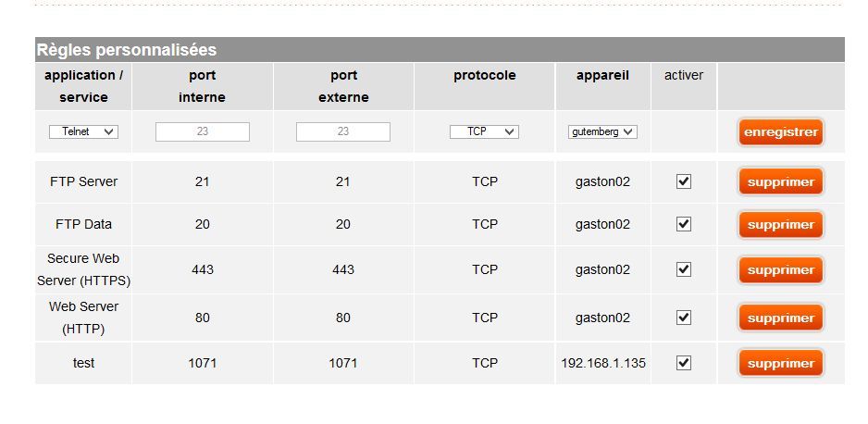Uncheck the FTP Data activer checkbox
The image size is (868, 424).
pos(684,224)
